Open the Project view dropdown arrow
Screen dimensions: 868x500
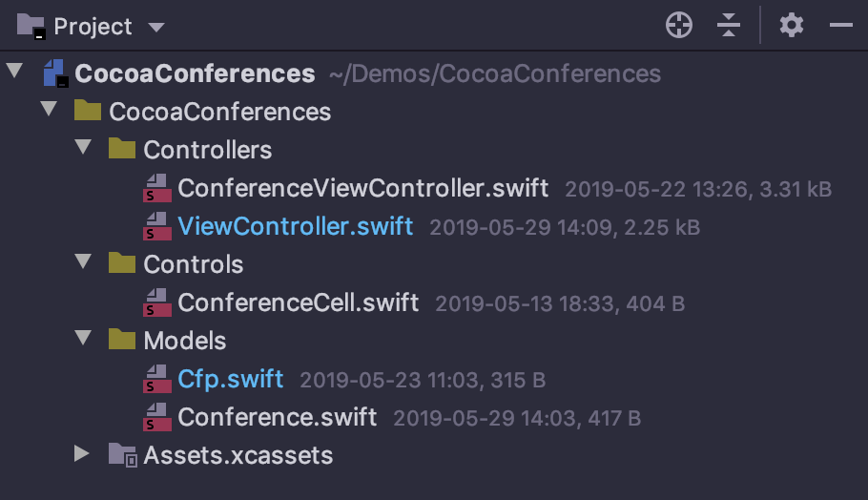pos(156,27)
